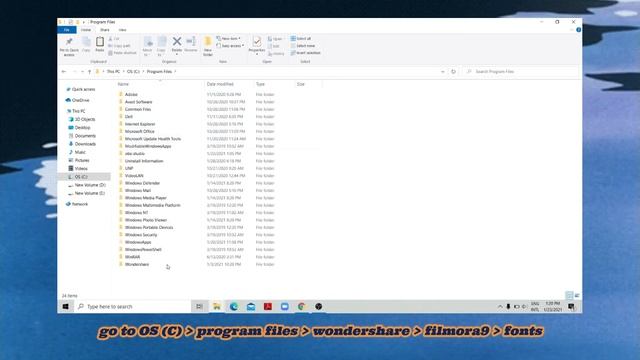Screen dimensions: 640x360
Task: Refresh the Program Files folder view
Action: point(453,71)
